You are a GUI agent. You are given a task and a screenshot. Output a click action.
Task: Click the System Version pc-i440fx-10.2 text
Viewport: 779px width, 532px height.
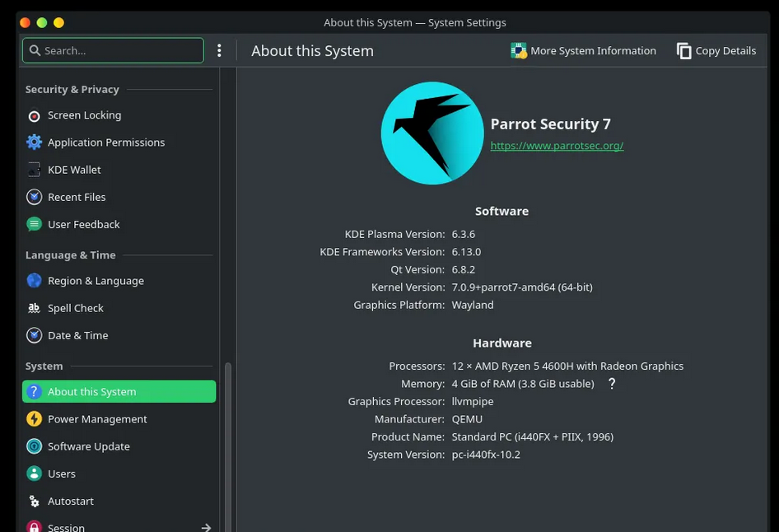tap(486, 455)
